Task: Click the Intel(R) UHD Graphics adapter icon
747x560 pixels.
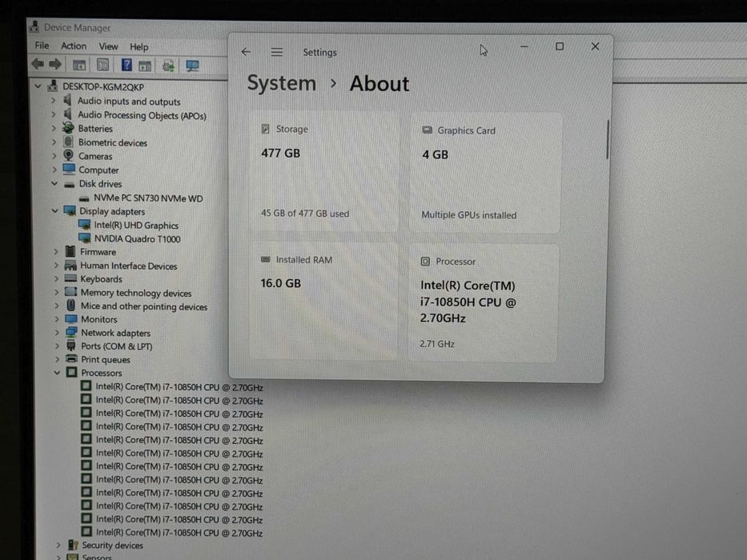Action: tap(84, 224)
